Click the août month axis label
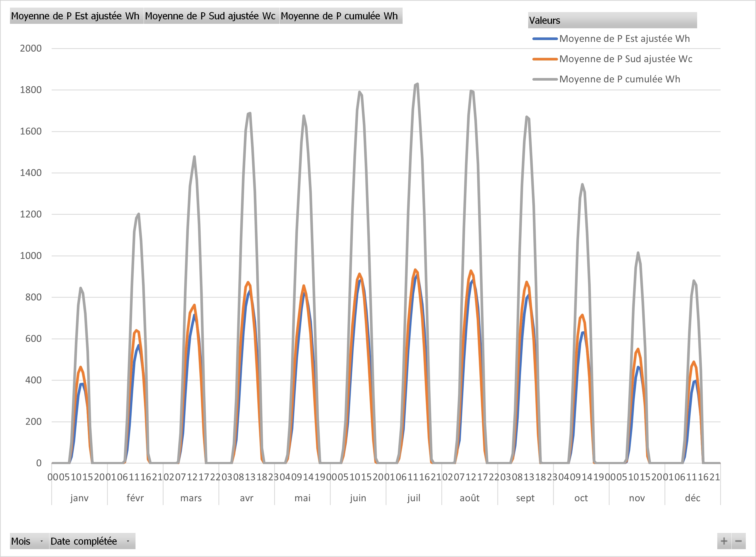 point(469,498)
